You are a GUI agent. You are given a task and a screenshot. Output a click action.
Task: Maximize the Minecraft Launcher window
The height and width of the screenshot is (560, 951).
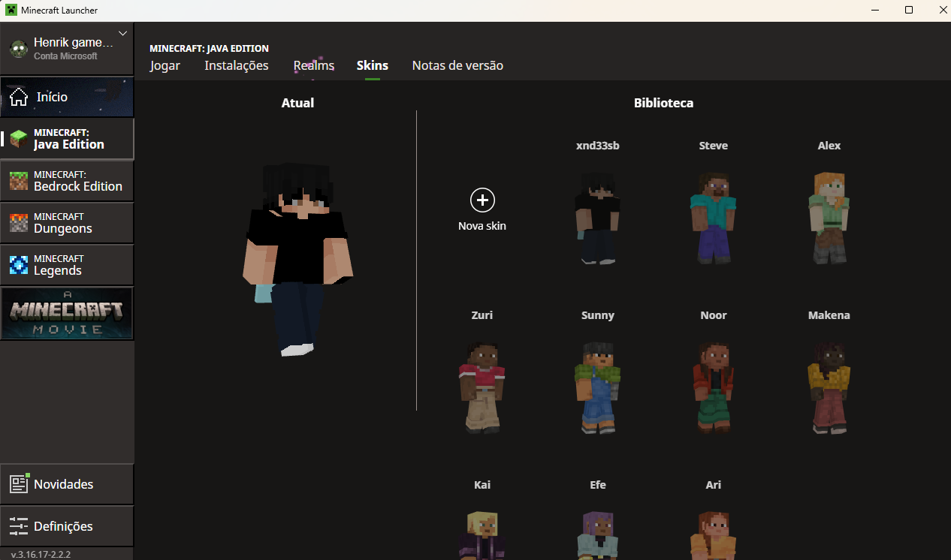(909, 10)
